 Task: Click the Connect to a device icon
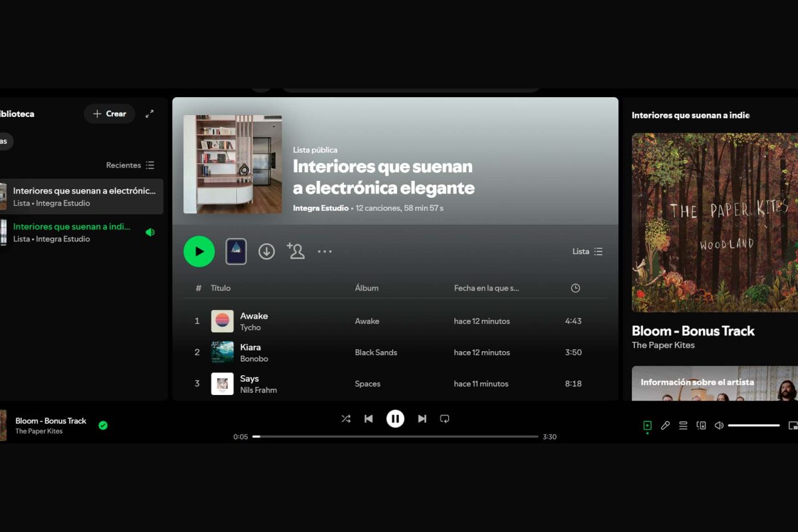pyautogui.click(x=701, y=425)
